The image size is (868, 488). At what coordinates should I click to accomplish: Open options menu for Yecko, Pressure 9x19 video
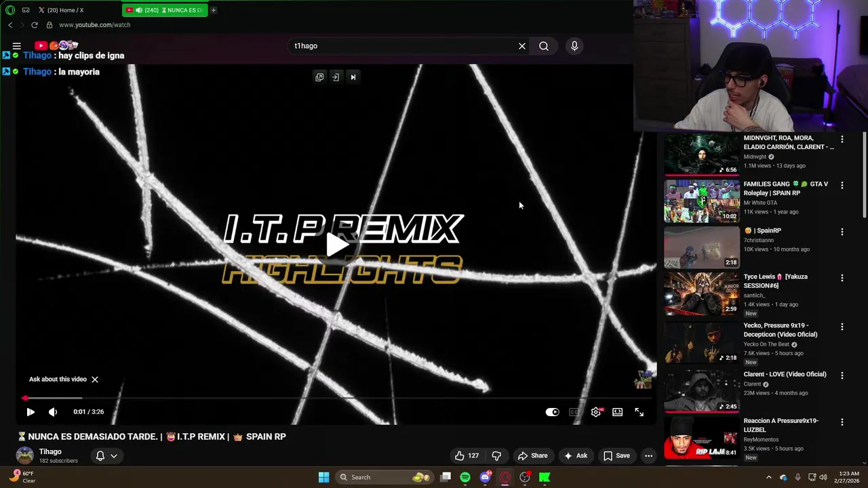click(x=842, y=327)
